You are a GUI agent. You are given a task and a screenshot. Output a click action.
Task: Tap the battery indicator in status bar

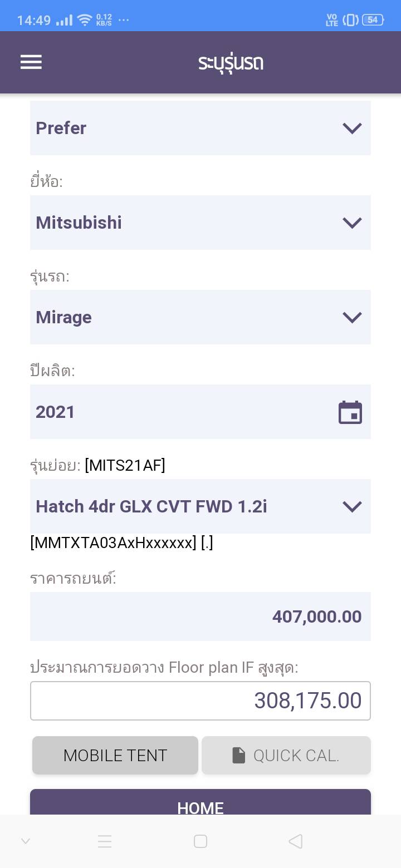tap(372, 20)
